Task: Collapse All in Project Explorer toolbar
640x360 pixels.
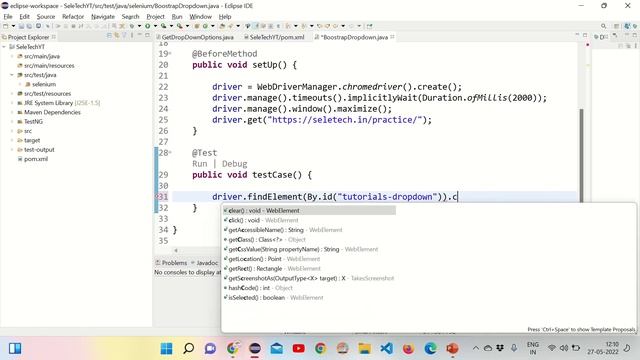Action: pyautogui.click(x=109, y=36)
